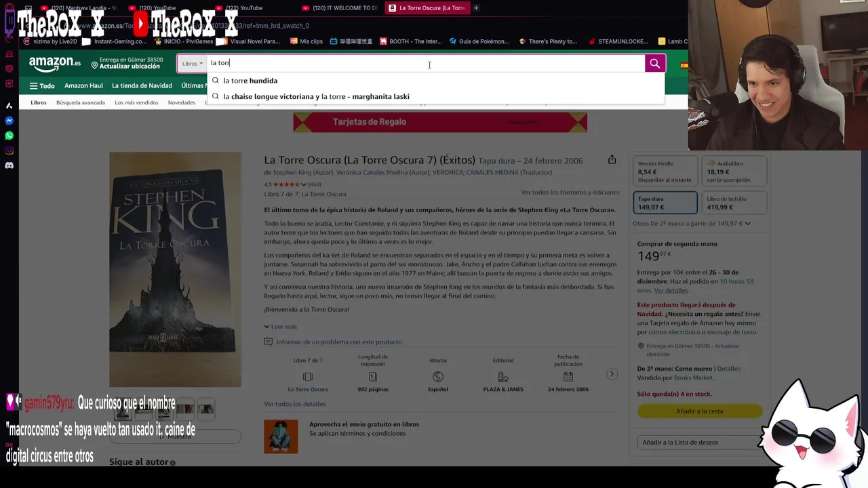Select suggestion chaise longue victoriana

coord(435,96)
